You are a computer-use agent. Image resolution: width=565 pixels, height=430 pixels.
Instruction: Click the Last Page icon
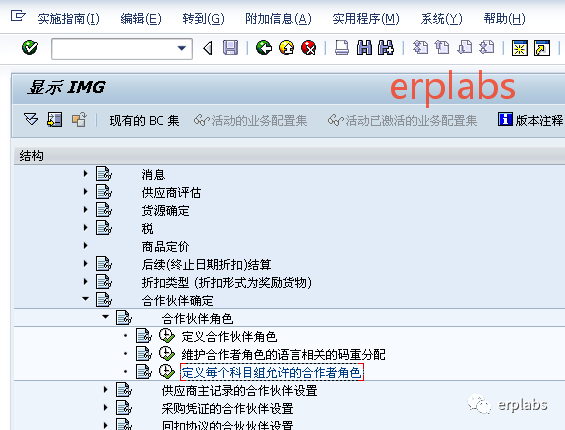486,48
